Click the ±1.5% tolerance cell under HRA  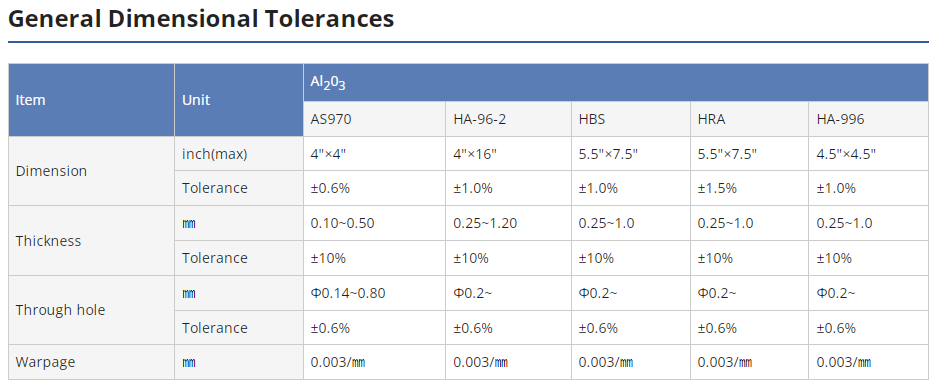(750, 189)
